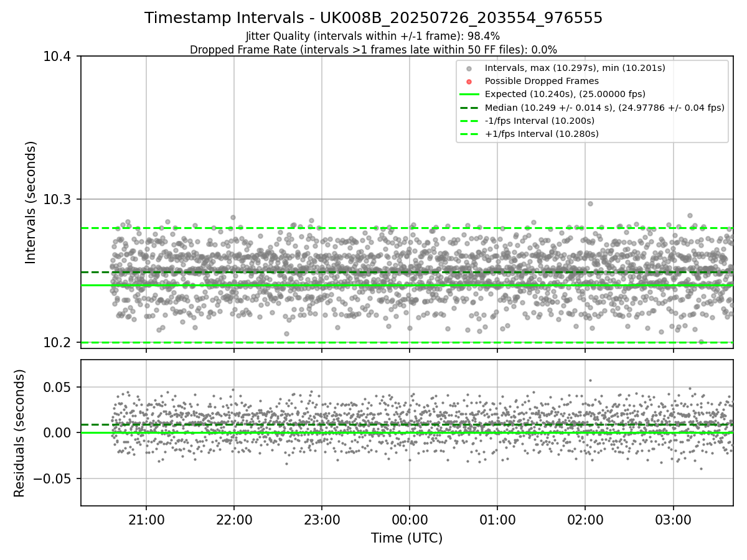Click the 21:00 time tick label
Image resolution: width=747 pixels, height=560 pixels.
[146, 519]
